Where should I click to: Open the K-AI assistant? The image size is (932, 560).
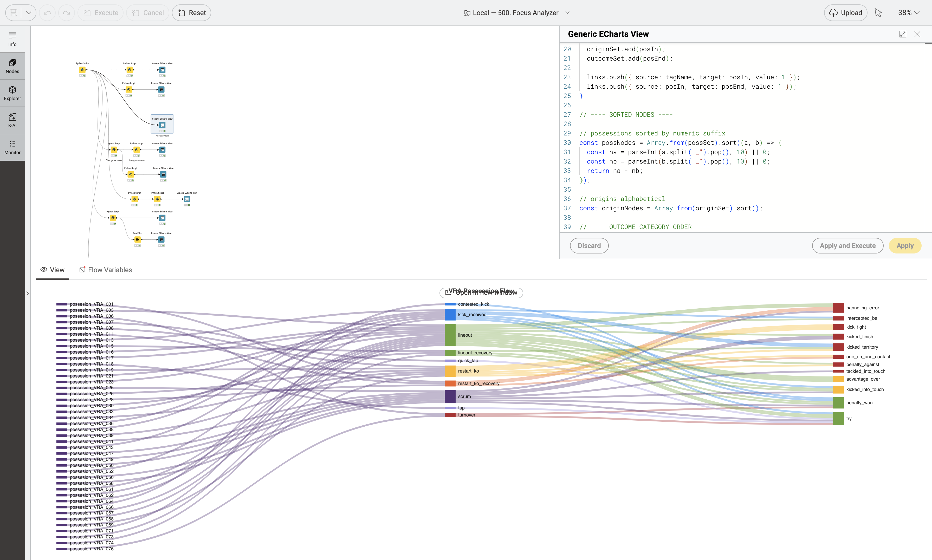coord(12,120)
